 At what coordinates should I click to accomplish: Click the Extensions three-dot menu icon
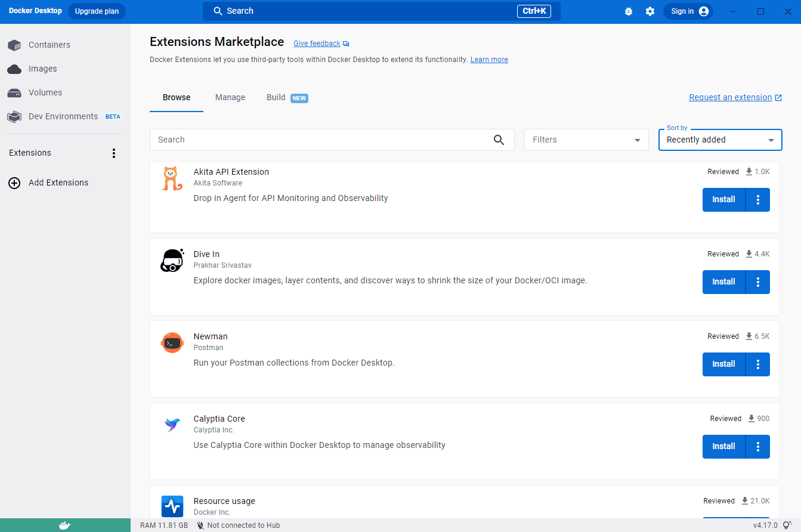pos(114,153)
